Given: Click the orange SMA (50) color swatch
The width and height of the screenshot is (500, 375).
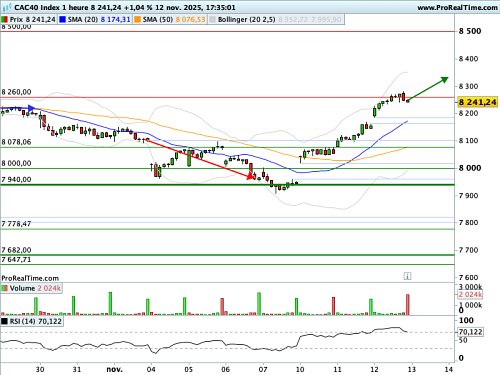Looking at the screenshot, I should [137, 20].
